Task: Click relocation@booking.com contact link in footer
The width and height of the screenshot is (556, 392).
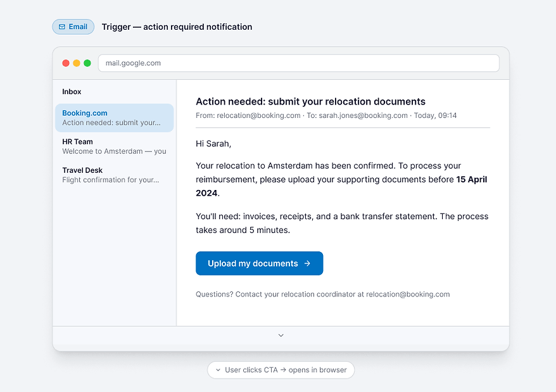Action: coord(408,294)
